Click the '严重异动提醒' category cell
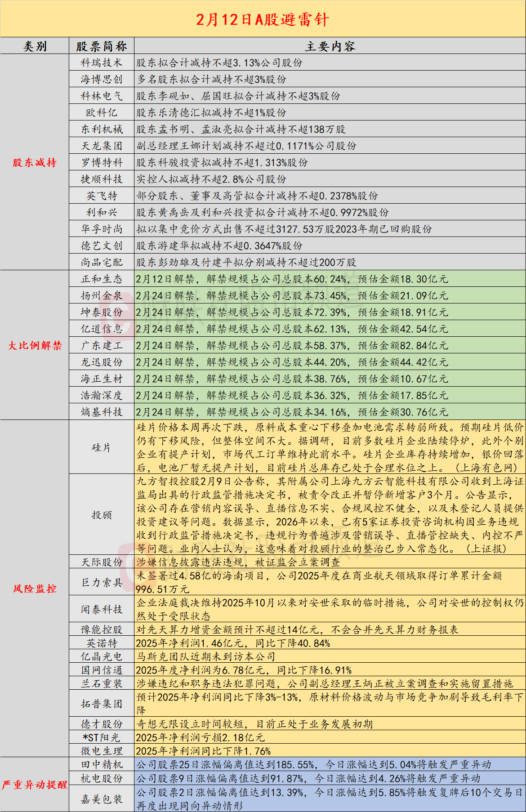Viewport: 526px width, 812px height. click(x=35, y=785)
